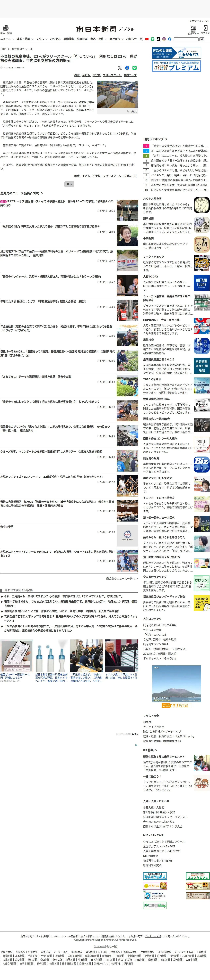The width and height of the screenshot is (210, 980).
Task: Open the LINE icon in the navigation bar
Action: (152, 39)
